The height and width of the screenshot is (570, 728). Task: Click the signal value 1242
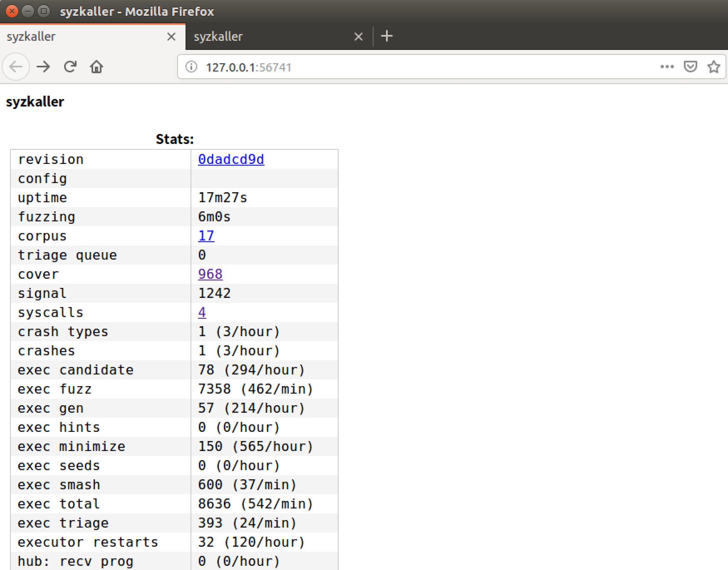tap(214, 293)
